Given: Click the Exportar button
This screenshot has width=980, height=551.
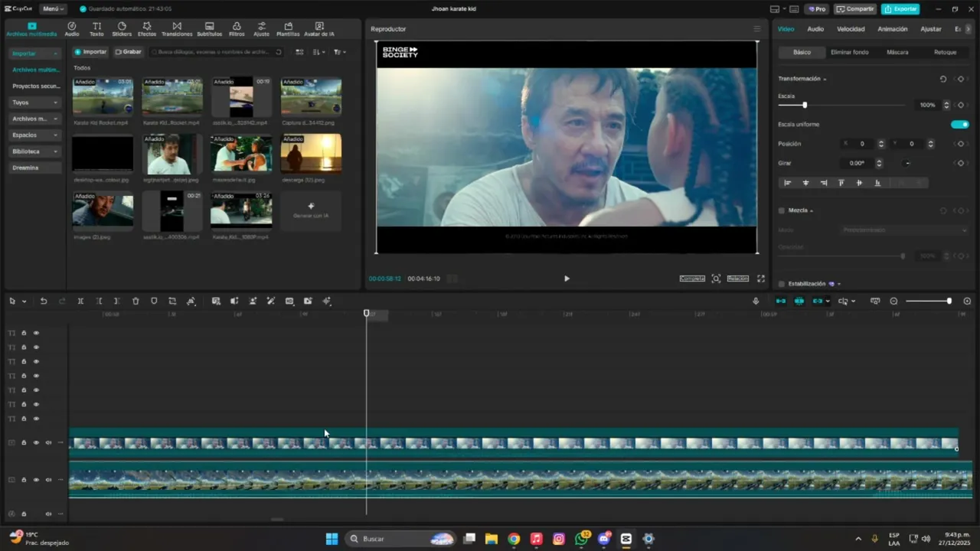Looking at the screenshot, I should (x=900, y=9).
